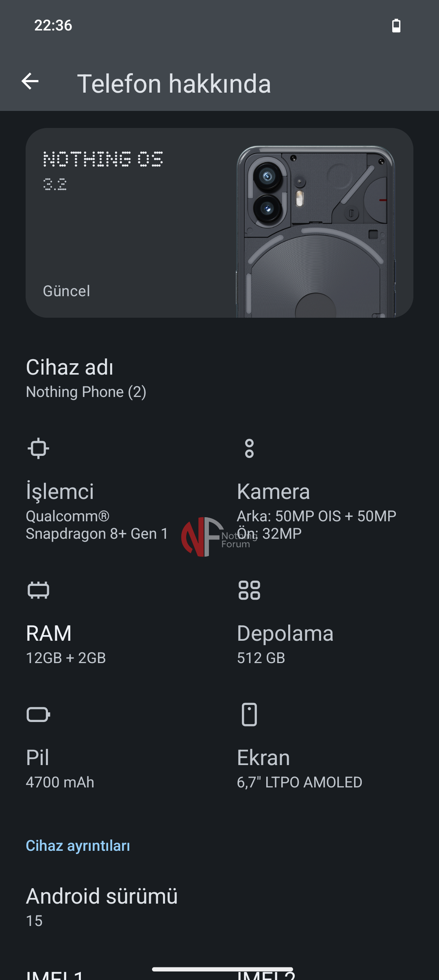Click the processor chip icon
Image resolution: width=439 pixels, height=980 pixels.
(x=38, y=449)
